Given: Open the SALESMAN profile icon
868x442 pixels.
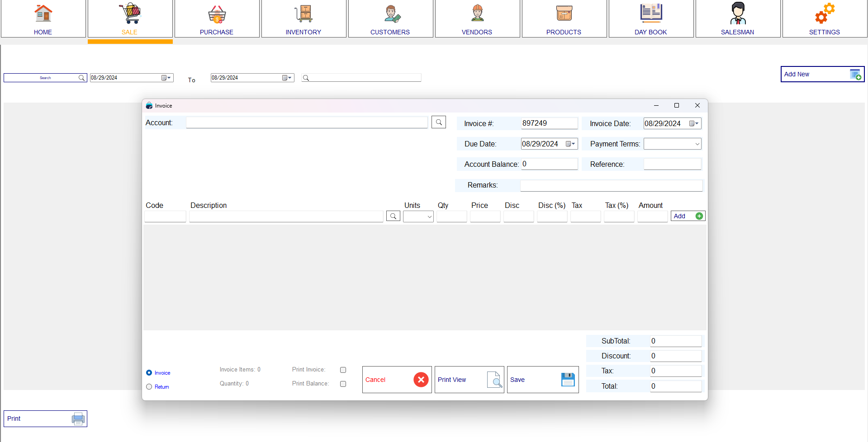Looking at the screenshot, I should tap(737, 14).
